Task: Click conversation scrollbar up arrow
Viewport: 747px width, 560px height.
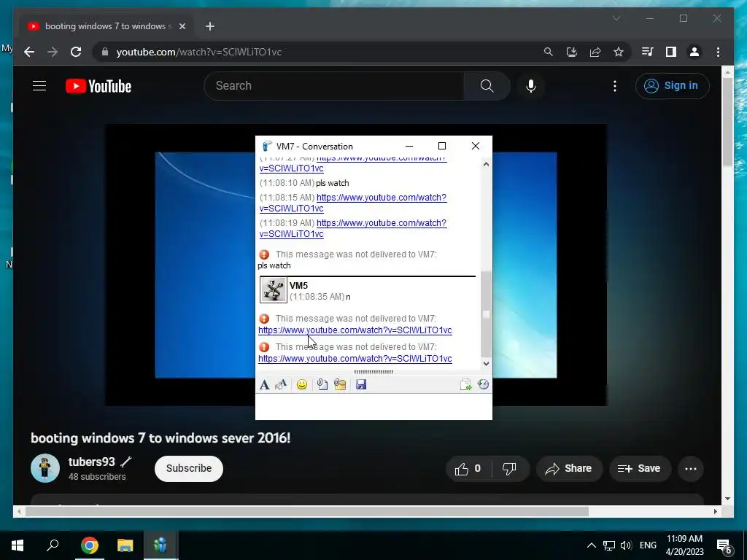Action: click(x=486, y=164)
